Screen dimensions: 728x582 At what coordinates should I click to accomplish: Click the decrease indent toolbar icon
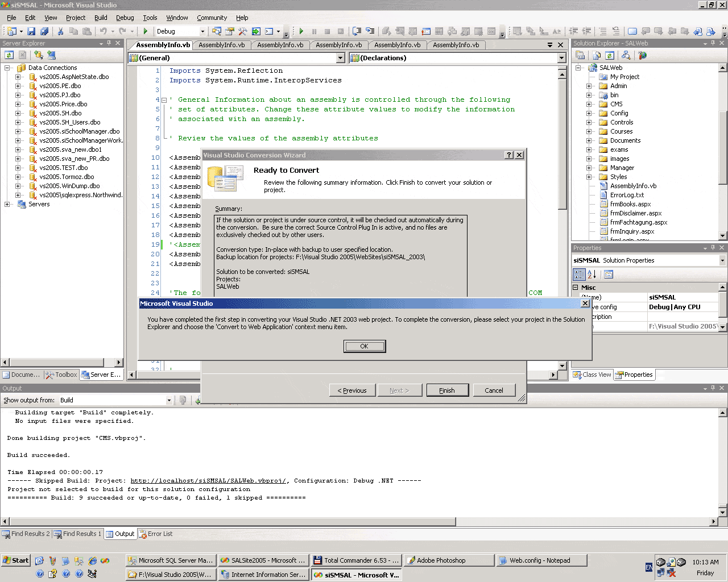(574, 31)
